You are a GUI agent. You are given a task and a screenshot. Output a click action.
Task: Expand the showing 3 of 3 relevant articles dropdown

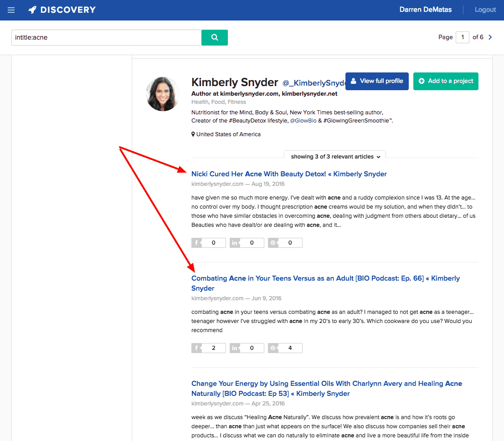click(x=334, y=156)
